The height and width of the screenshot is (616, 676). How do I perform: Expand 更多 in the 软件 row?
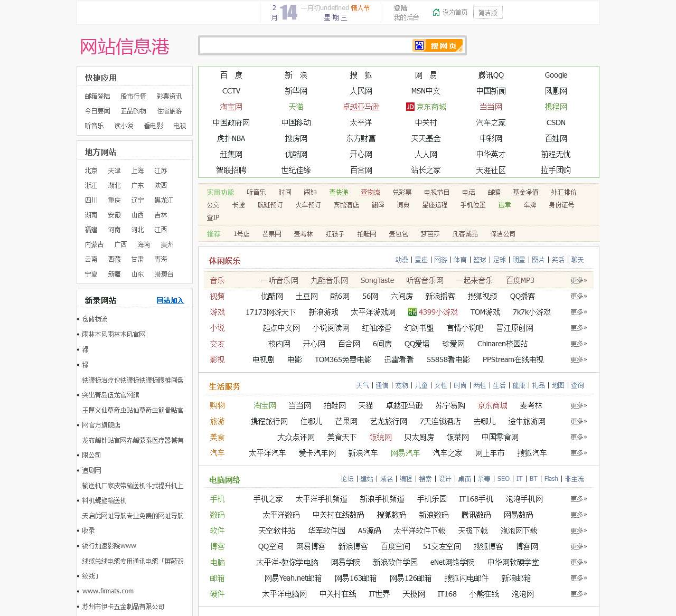[579, 530]
